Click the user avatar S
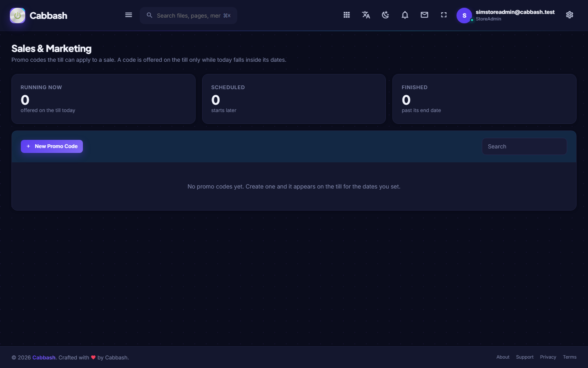This screenshot has height=368, width=588. [x=464, y=16]
